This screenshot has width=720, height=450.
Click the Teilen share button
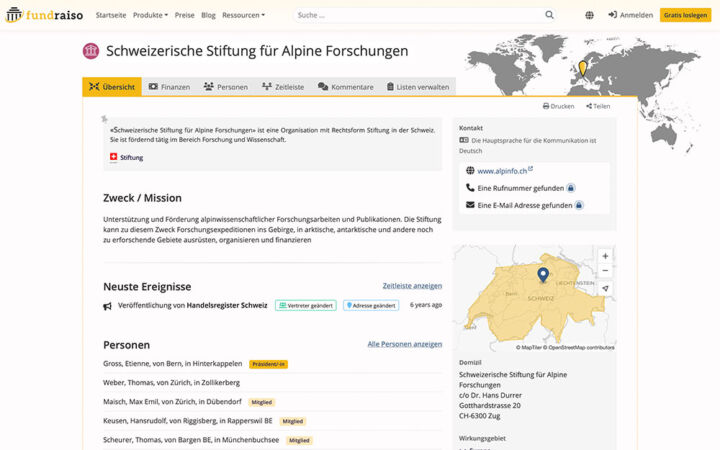[x=598, y=106]
